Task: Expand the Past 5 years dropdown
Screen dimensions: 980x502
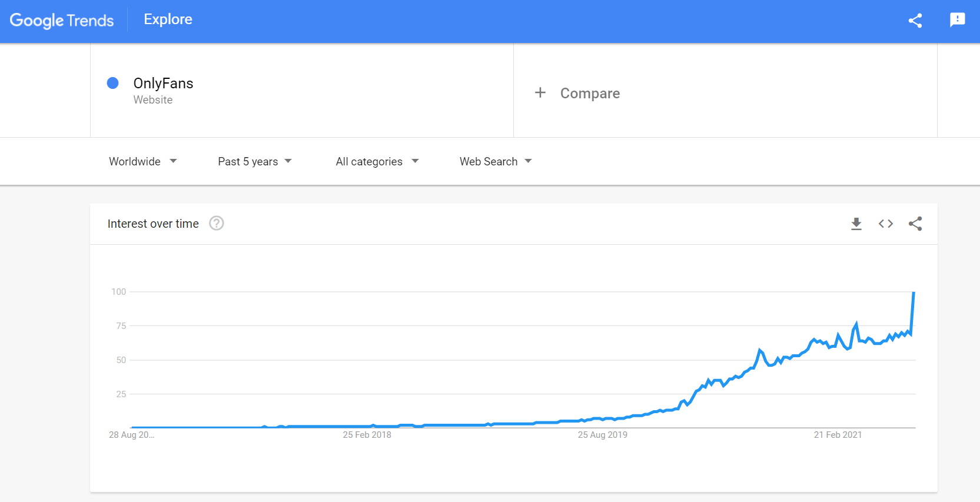Action: (x=255, y=161)
